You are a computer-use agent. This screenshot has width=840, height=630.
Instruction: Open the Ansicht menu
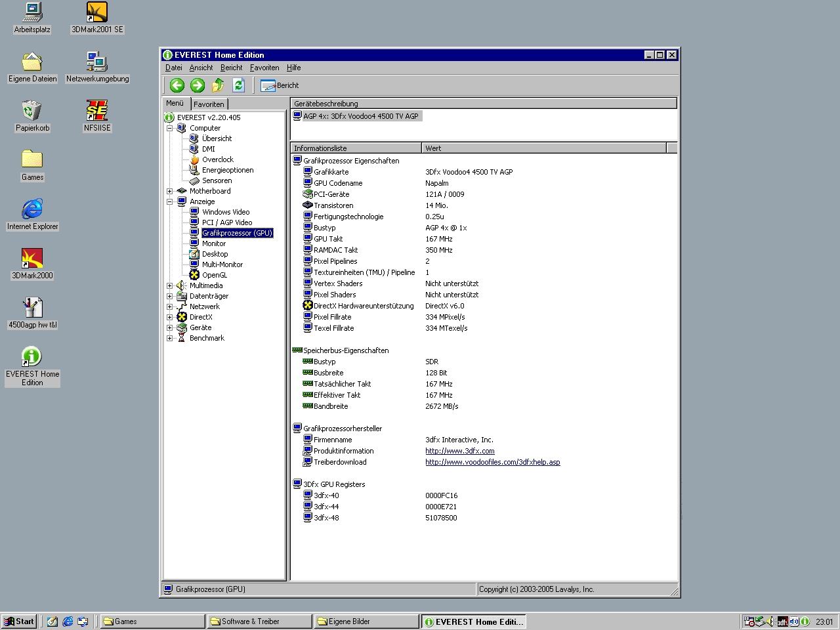[x=201, y=68]
